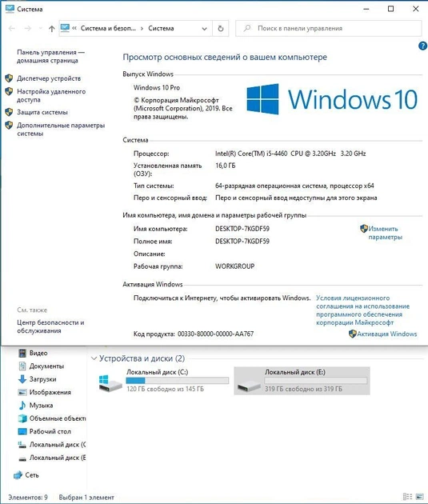Maximize the Система window
The height and width of the screenshot is (504, 428).
point(390,9)
